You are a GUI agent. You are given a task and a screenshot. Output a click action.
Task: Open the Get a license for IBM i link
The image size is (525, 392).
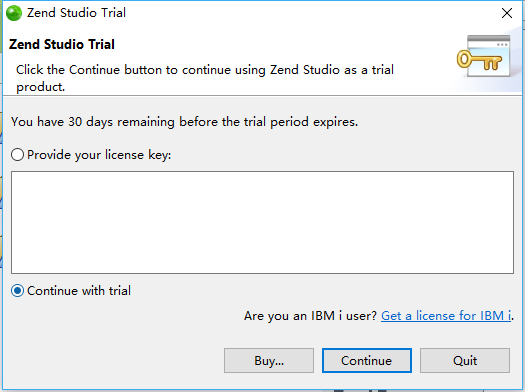(446, 316)
